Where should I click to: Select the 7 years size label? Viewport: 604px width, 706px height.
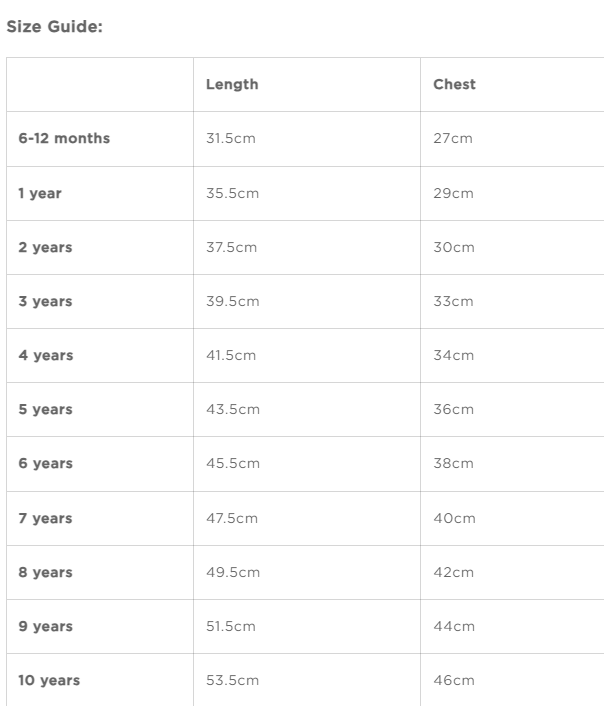click(x=45, y=518)
